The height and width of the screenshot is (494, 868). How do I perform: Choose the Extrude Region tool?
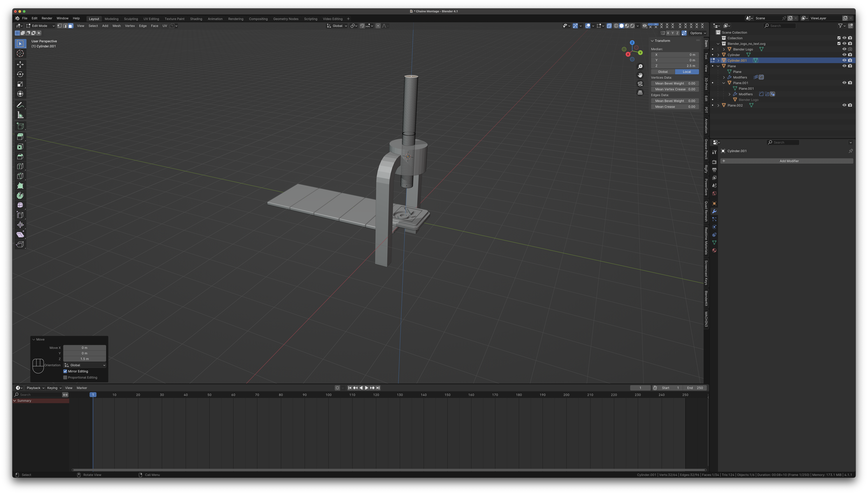tap(20, 137)
